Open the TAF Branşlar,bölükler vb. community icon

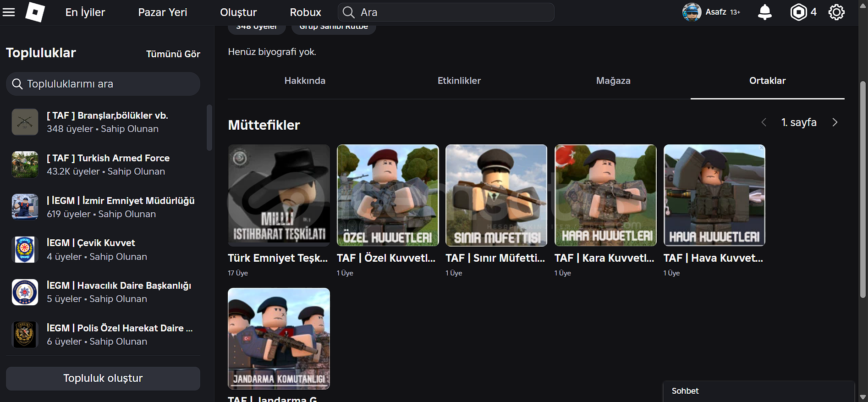[x=25, y=122]
